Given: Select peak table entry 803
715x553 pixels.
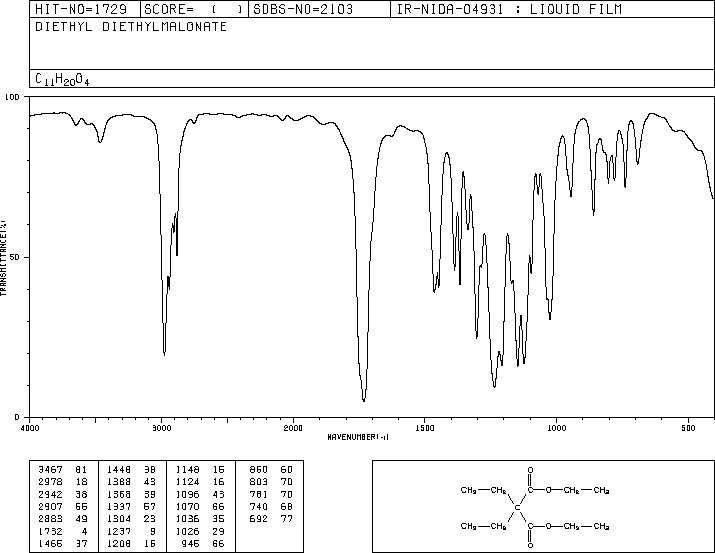Looking at the screenshot, I should pyautogui.click(x=259, y=482).
